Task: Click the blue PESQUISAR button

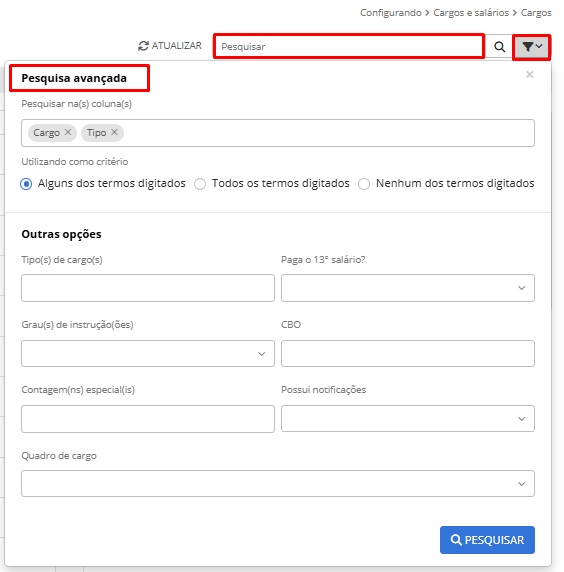Action: point(487,540)
